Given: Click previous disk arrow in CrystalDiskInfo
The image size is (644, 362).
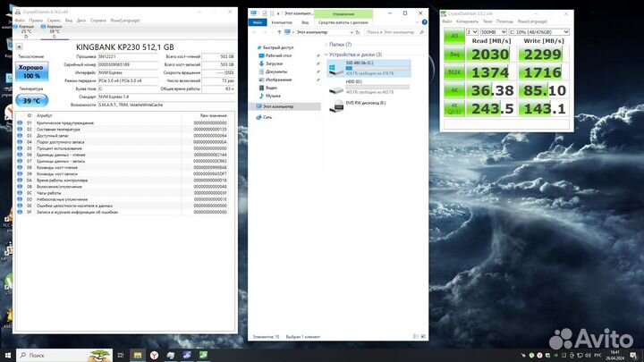Looking at the screenshot, I should click(19, 46).
